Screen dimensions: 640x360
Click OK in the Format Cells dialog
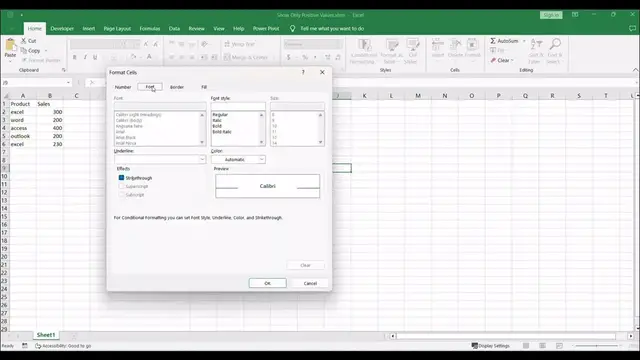[x=267, y=283]
